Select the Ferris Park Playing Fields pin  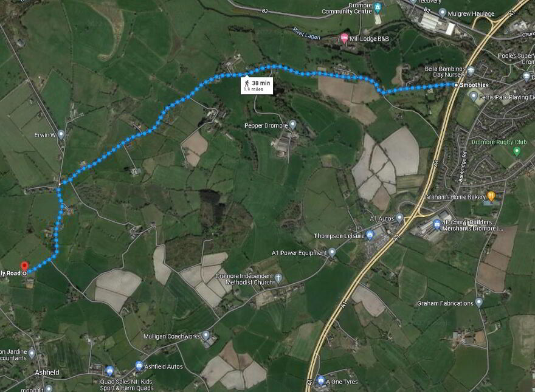tap(473, 96)
